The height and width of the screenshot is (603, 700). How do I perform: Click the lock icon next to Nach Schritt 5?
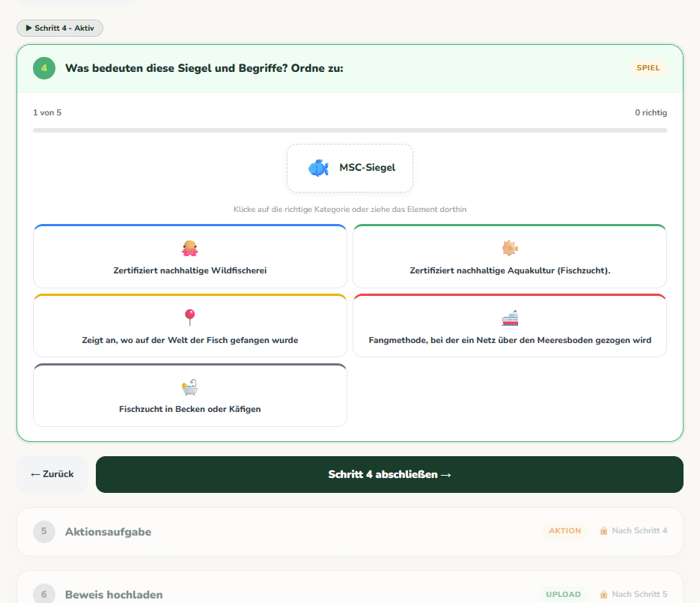(603, 595)
